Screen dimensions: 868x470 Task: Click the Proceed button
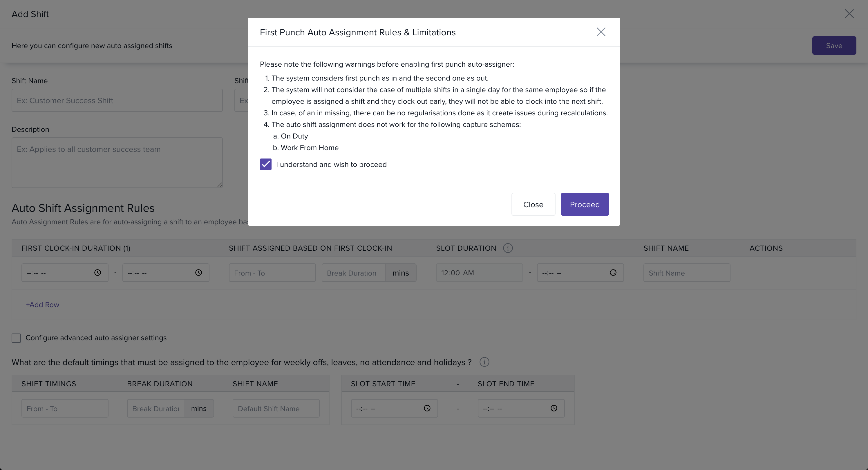click(x=585, y=204)
